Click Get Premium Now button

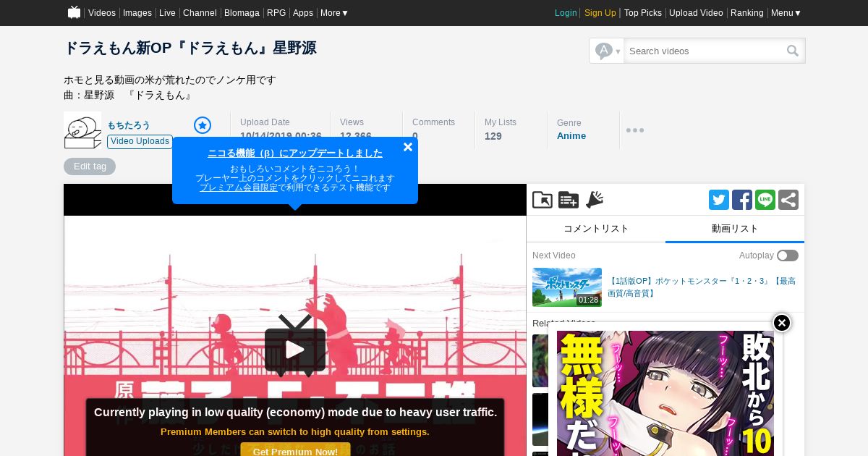tap(295, 451)
